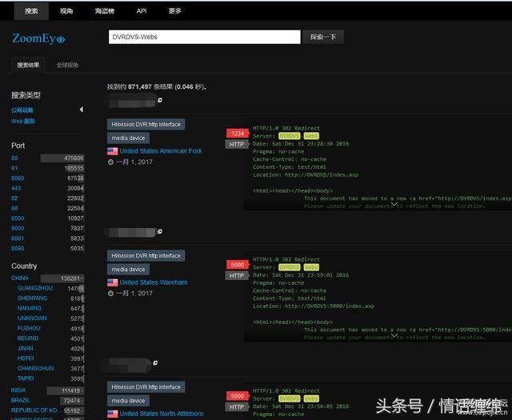The height and width of the screenshot is (420, 512).
Task: Filter by port 8000
Action: [18, 218]
